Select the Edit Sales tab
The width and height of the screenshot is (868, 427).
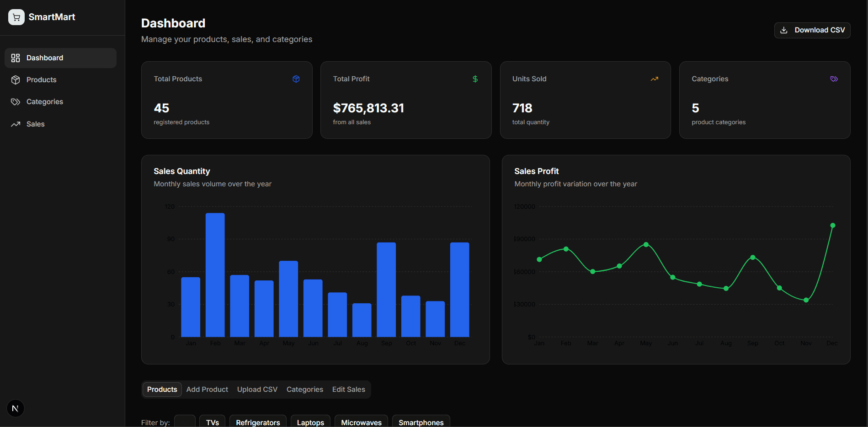pyautogui.click(x=349, y=390)
